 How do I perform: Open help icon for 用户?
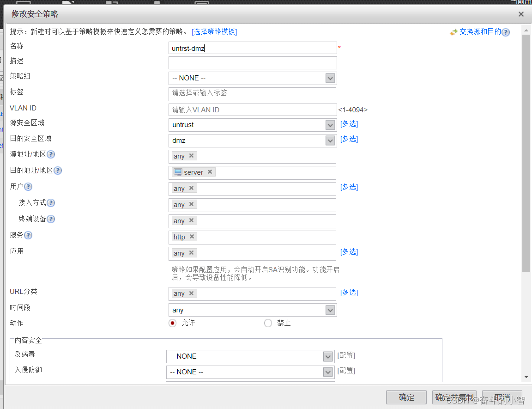coord(28,187)
